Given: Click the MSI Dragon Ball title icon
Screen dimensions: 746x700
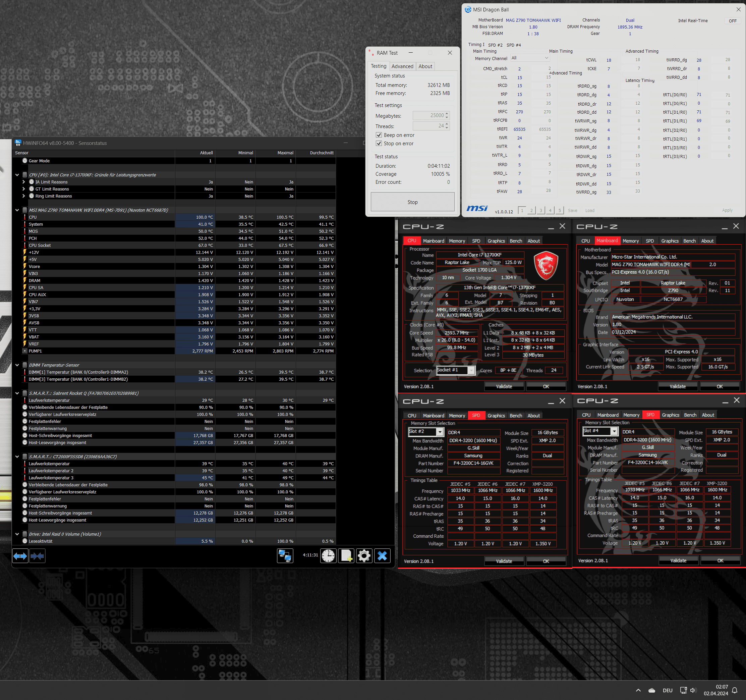Looking at the screenshot, I should tap(468, 9).
